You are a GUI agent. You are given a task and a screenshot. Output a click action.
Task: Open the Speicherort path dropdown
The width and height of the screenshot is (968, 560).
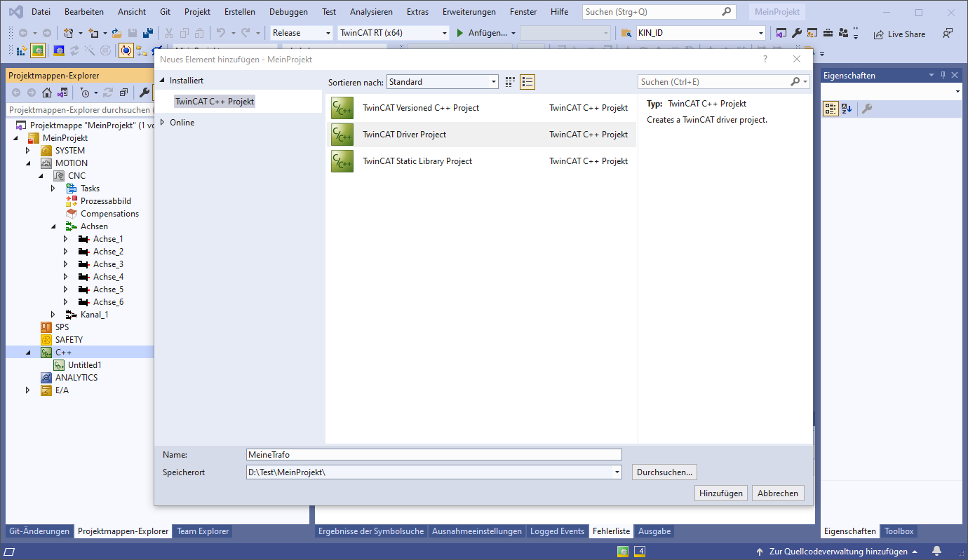[617, 472]
